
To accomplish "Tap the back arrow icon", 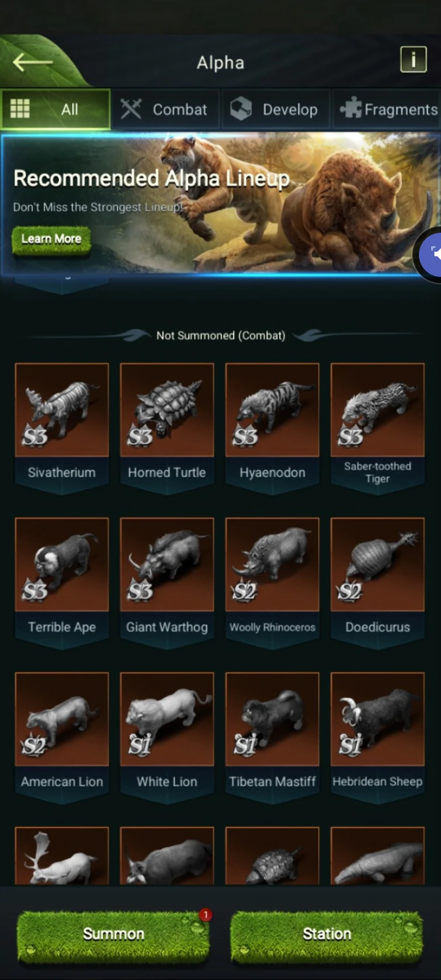I will click(x=33, y=62).
